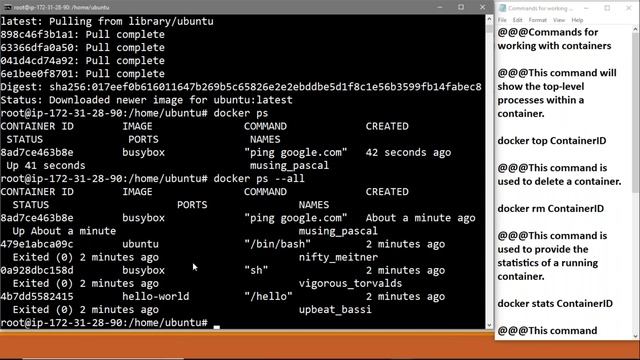This screenshot has height=360, width=640.
Task: Click the "docker ps --all" command text
Action: tap(259, 179)
